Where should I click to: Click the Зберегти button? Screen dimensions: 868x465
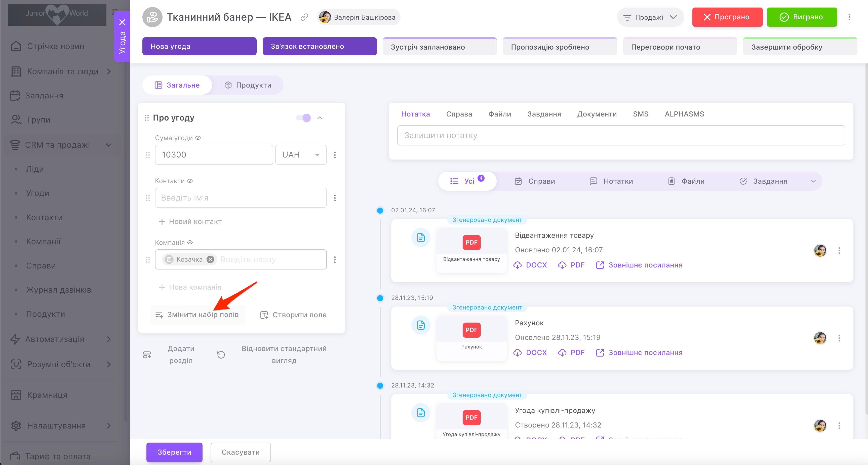coord(174,452)
